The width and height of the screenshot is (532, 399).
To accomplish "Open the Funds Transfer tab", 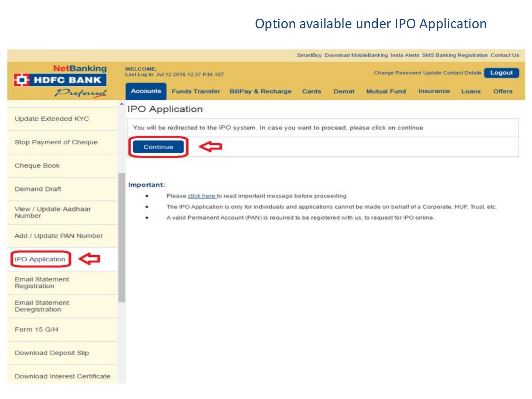I will click(196, 91).
